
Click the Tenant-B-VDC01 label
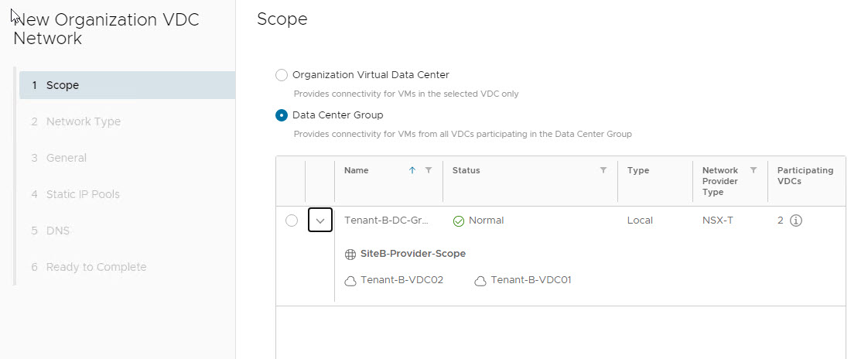click(x=531, y=280)
